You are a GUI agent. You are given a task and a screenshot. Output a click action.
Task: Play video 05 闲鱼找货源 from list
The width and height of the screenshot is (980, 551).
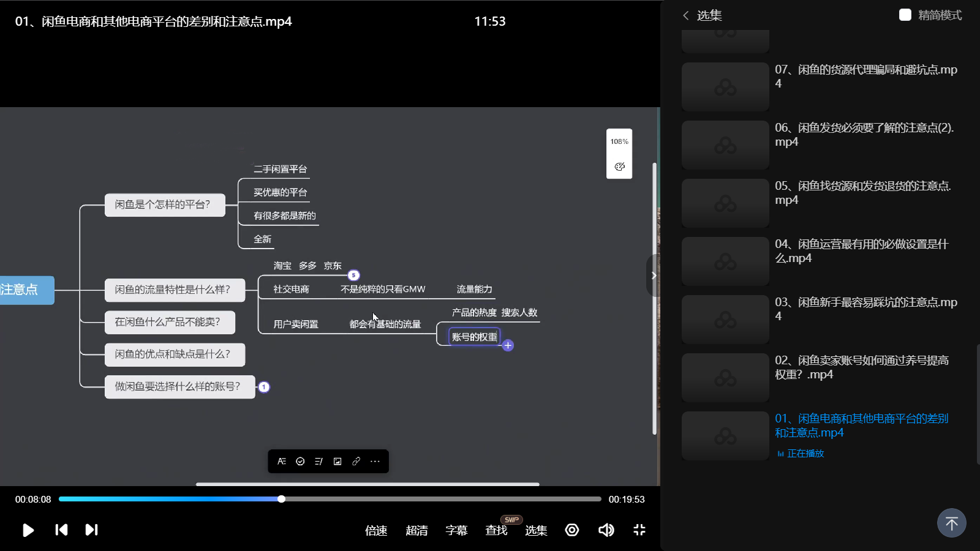(862, 193)
